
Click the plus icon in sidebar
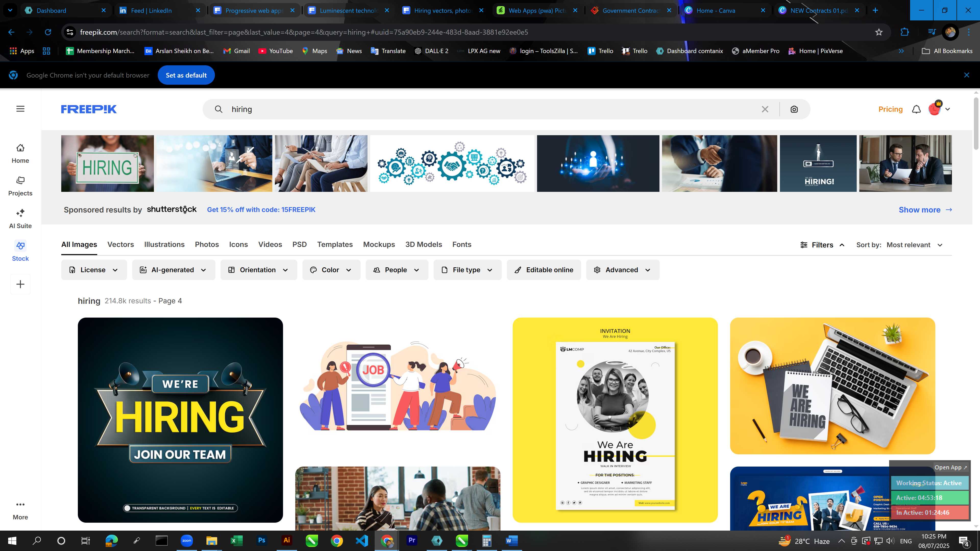(20, 284)
